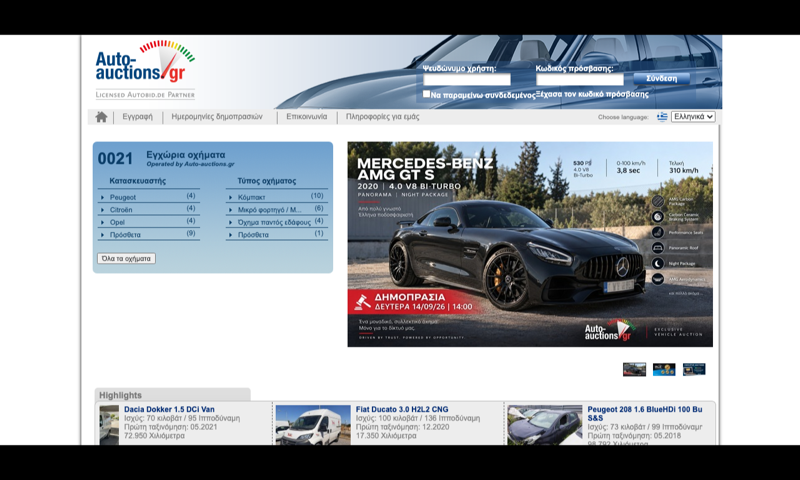Click arrow bullet beside Όχημα παντός εδάφους

pos(231,223)
